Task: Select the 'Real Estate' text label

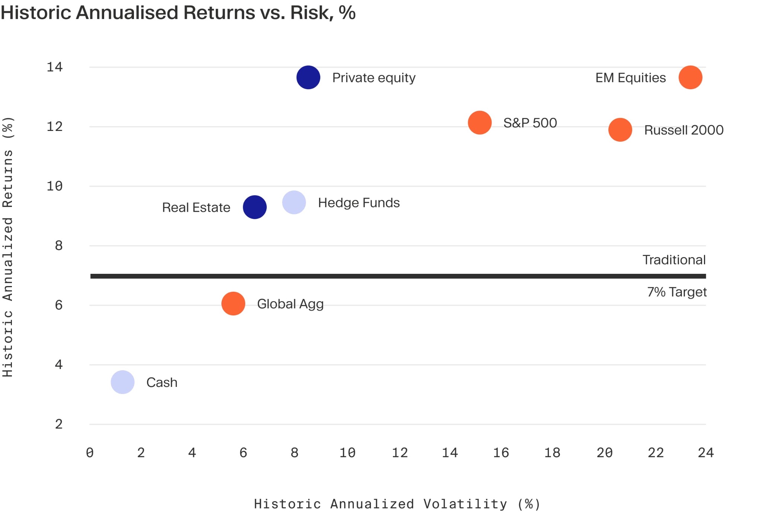Action: click(x=196, y=208)
